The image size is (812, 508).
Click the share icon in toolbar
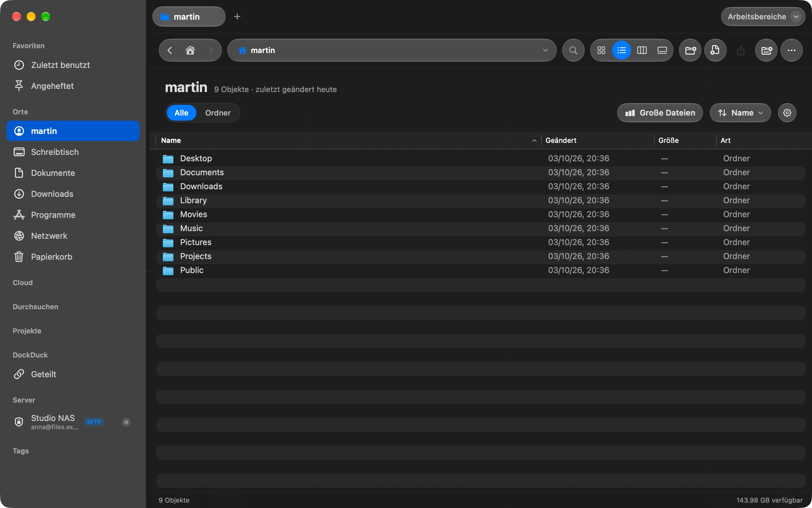pyautogui.click(x=741, y=50)
